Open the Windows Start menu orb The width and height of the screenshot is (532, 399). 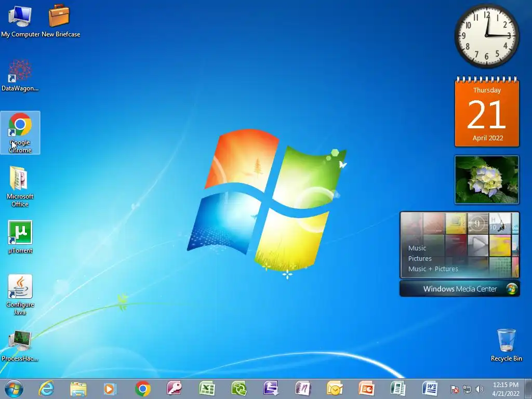pyautogui.click(x=14, y=389)
